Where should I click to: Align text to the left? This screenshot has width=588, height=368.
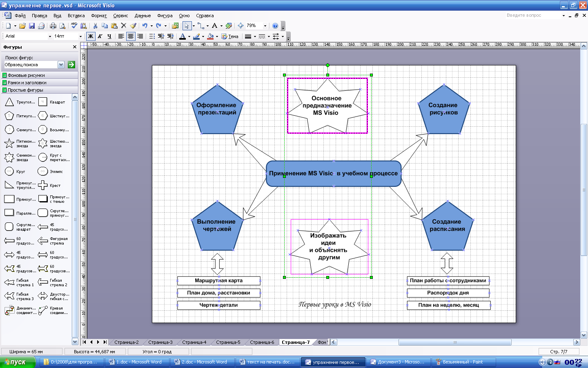[121, 36]
